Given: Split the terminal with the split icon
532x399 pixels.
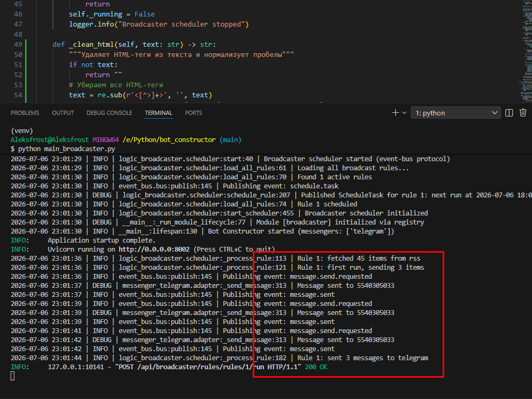Looking at the screenshot, I should (x=509, y=113).
